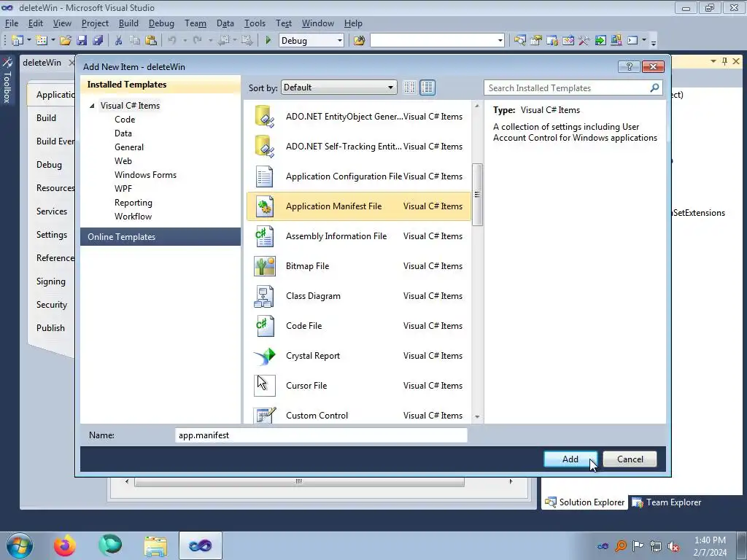Click the Cut scissors icon
Image resolution: width=747 pixels, height=560 pixels.
119,41
